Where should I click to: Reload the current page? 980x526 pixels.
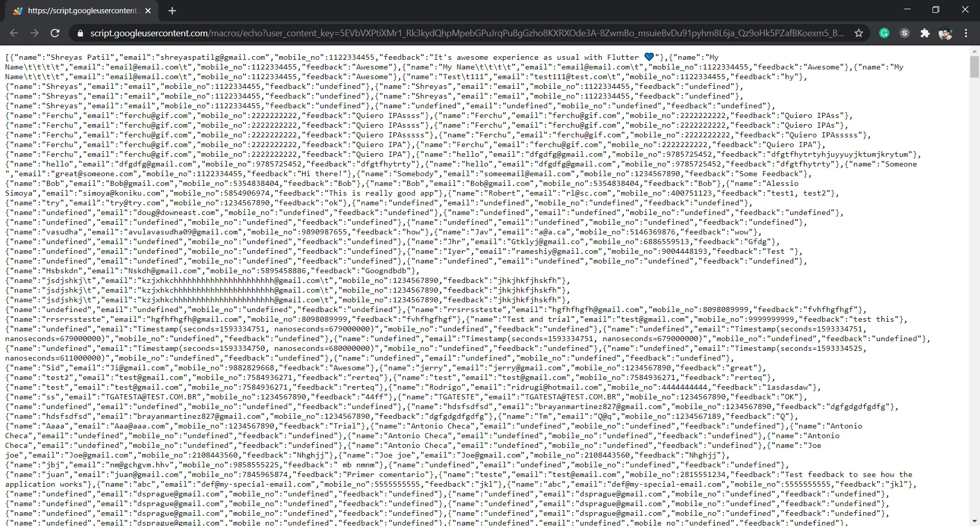pos(55,33)
